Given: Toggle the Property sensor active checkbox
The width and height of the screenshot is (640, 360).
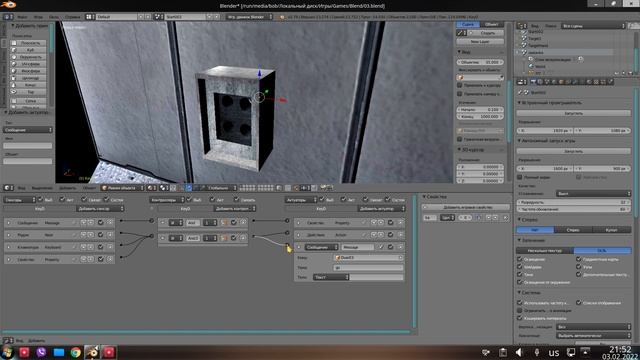Looking at the screenshot, I should click(100, 259).
